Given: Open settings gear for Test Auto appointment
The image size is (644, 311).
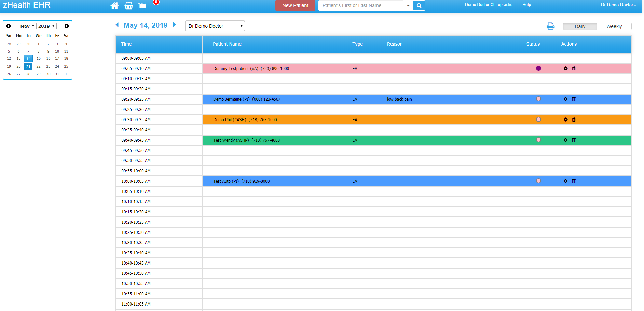Looking at the screenshot, I should pyautogui.click(x=566, y=181).
